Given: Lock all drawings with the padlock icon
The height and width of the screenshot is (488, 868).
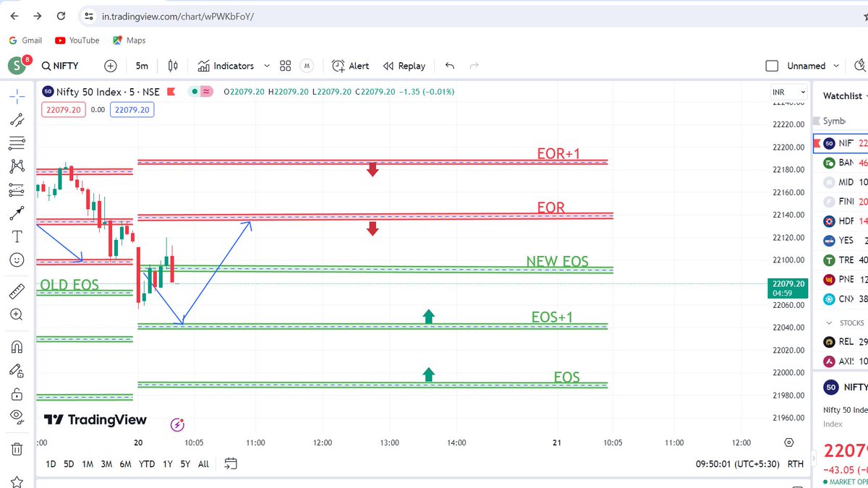Looking at the screenshot, I should click(x=16, y=394).
